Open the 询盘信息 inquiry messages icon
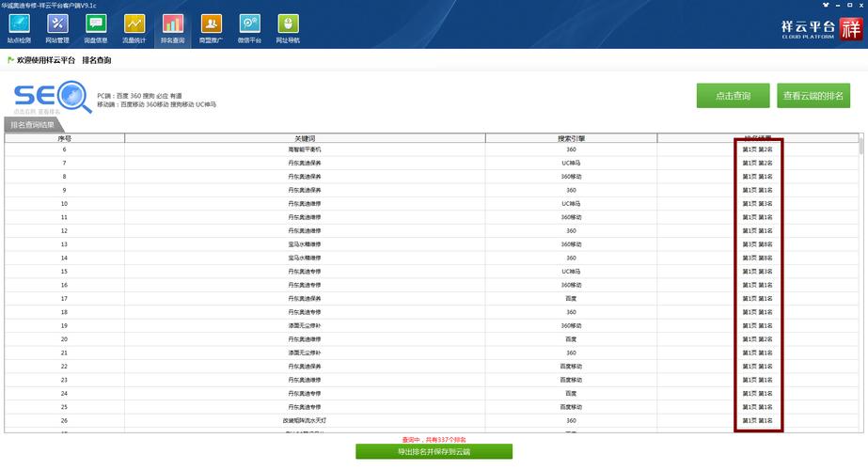868x470 pixels. (96, 28)
